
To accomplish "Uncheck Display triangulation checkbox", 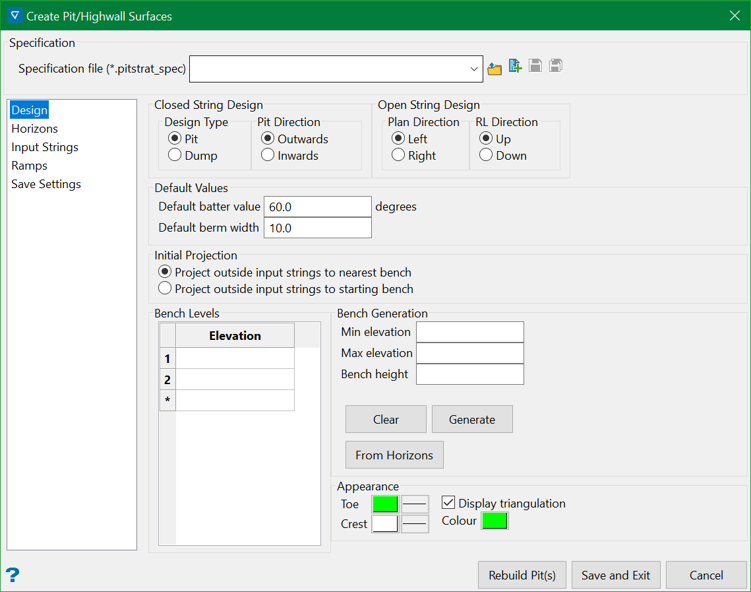I will tap(449, 503).
